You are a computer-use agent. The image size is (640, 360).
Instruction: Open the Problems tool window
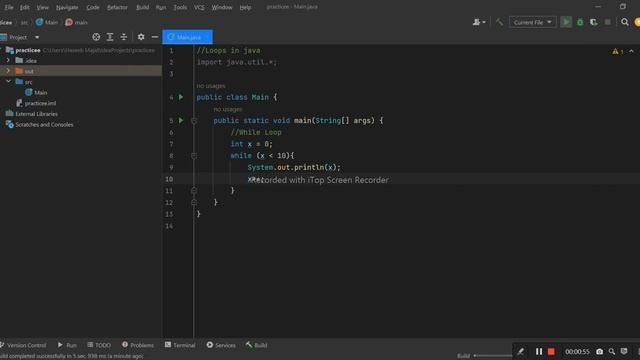click(138, 345)
